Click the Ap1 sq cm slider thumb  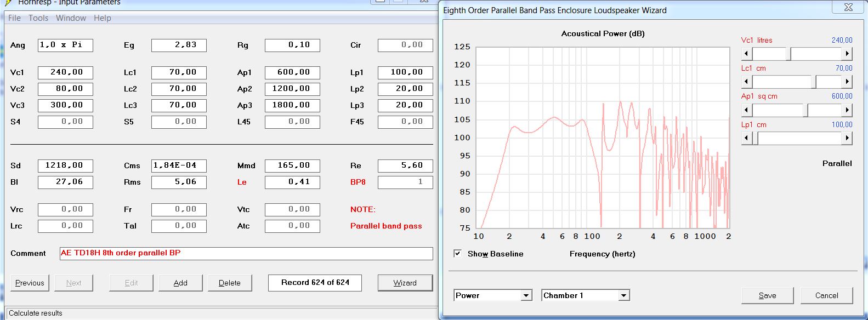tap(806, 110)
